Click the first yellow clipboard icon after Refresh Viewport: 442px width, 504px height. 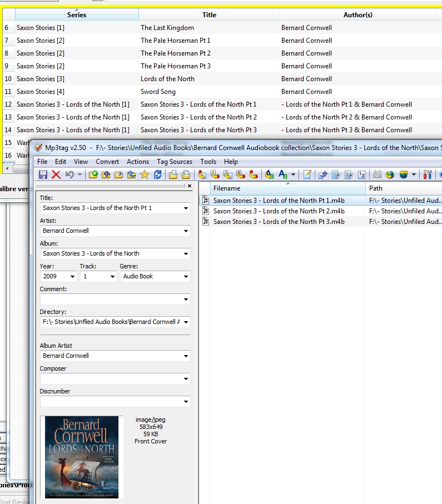[173, 174]
